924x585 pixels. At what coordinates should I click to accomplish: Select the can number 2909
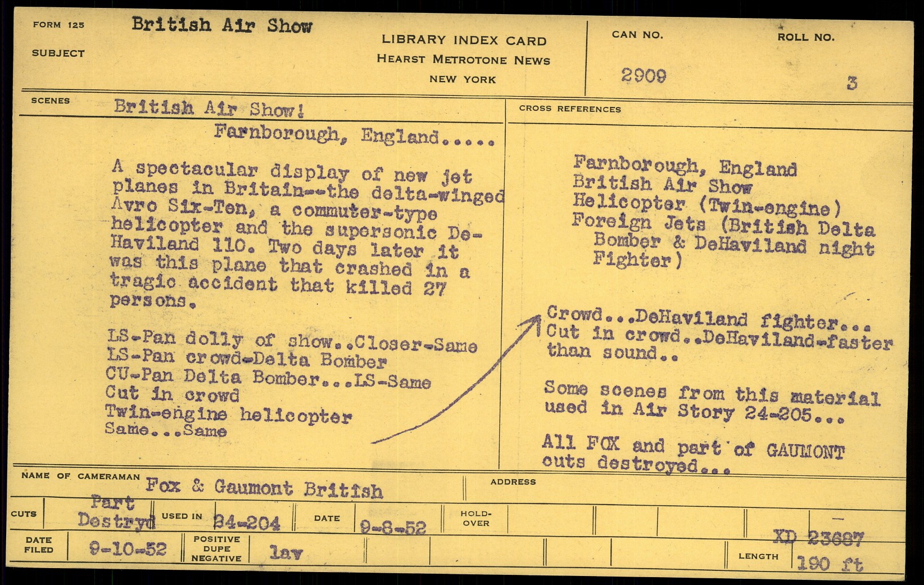pos(644,76)
